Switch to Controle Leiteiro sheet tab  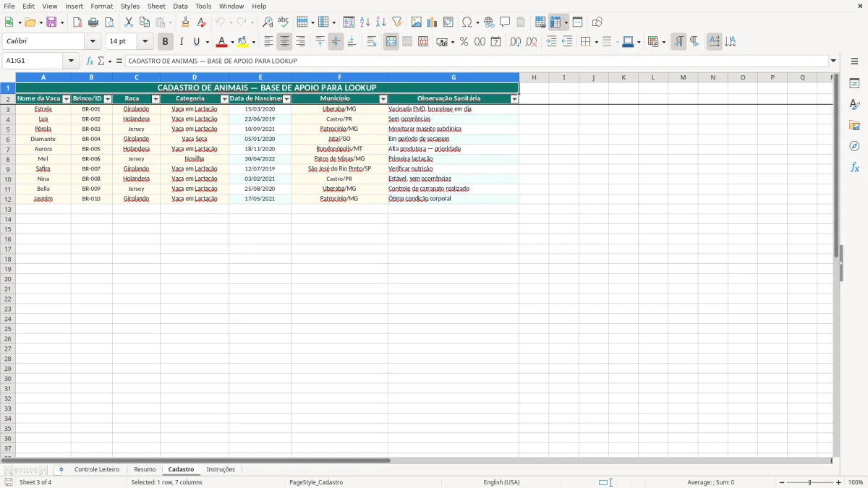pos(97,470)
